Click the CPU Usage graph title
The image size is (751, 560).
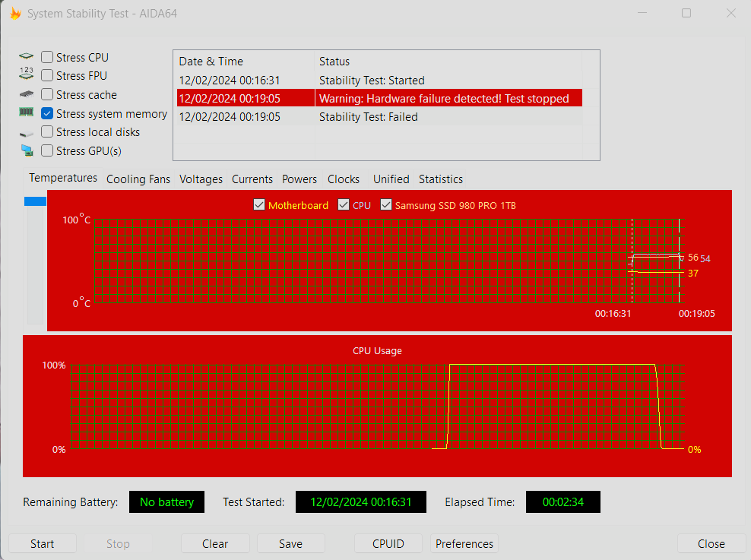tap(378, 351)
